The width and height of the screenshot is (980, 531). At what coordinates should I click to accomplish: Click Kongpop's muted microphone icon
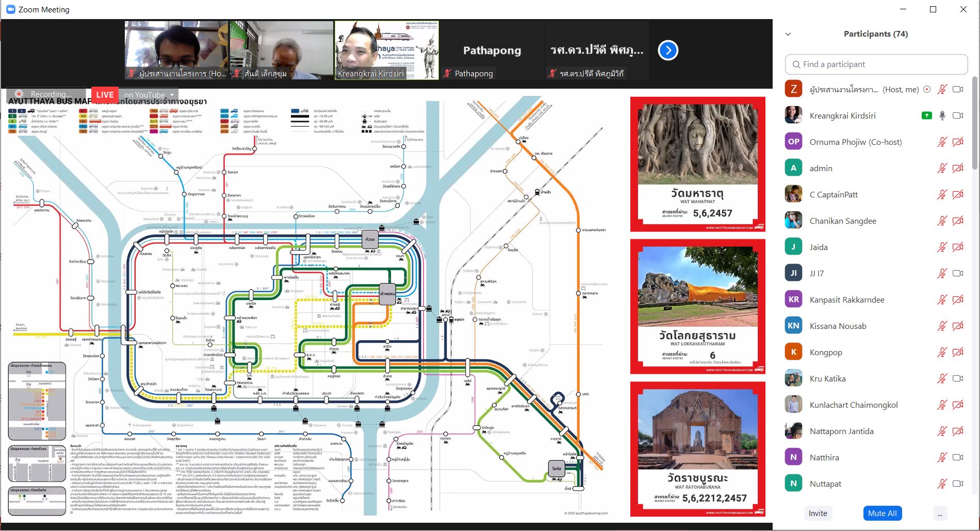[x=942, y=352]
